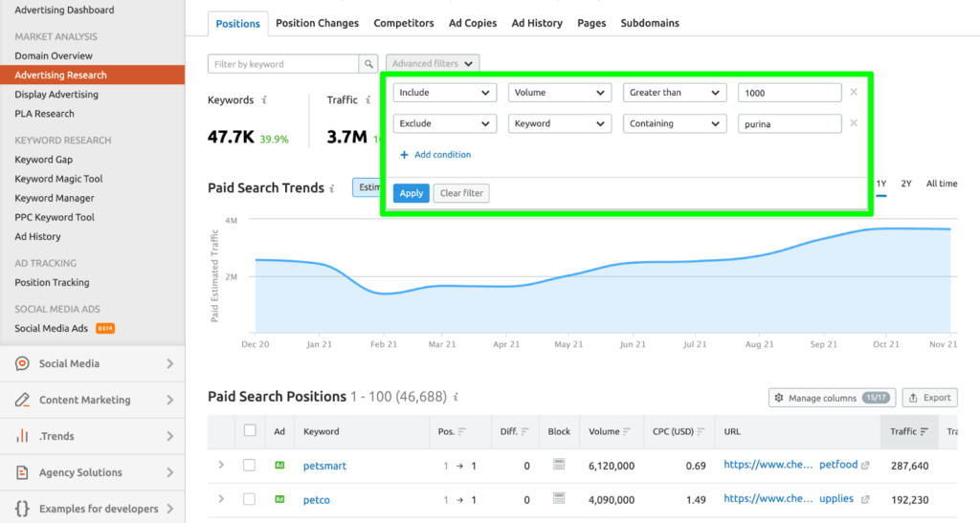980x523 pixels.
Task: Tick the checkbox for petco row
Action: tap(250, 499)
